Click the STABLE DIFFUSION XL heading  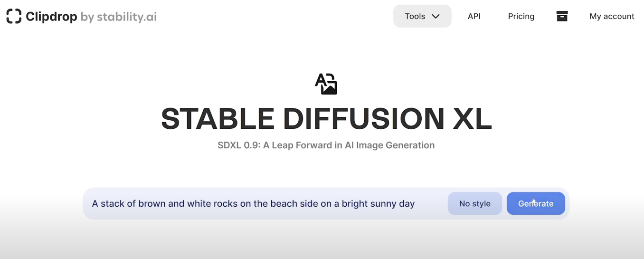326,119
